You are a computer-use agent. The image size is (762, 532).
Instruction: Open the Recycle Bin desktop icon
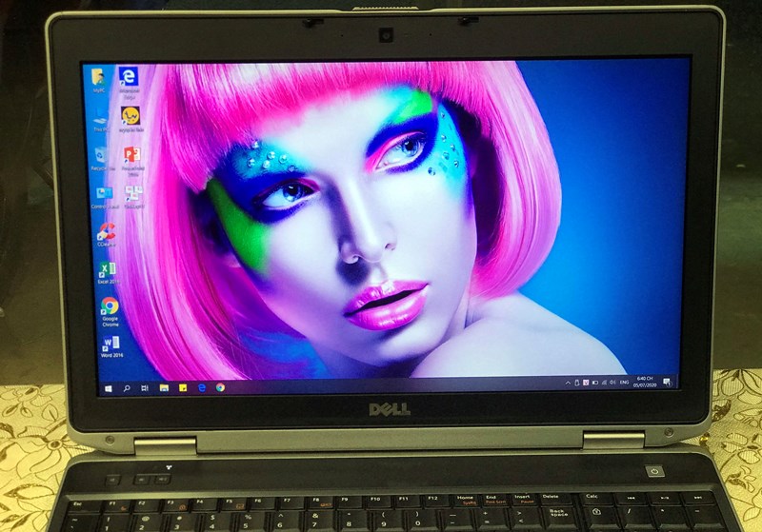(x=103, y=159)
